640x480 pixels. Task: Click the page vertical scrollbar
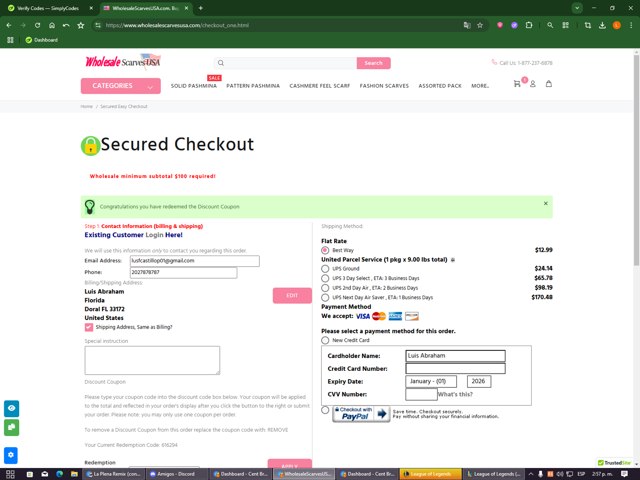[636, 159]
